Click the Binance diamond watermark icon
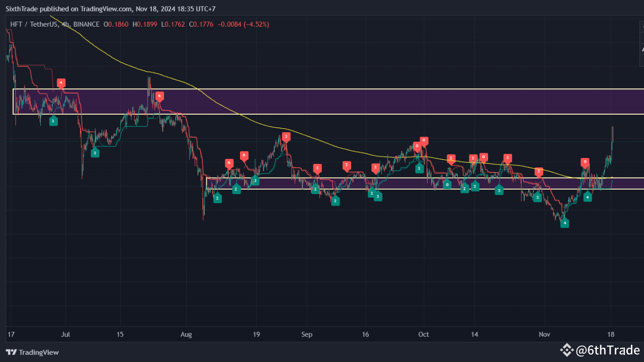 (567, 349)
